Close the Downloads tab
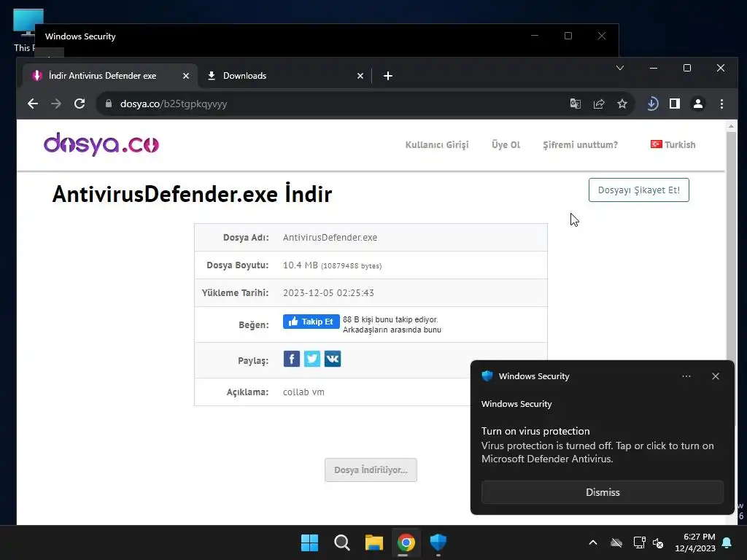 360,76
